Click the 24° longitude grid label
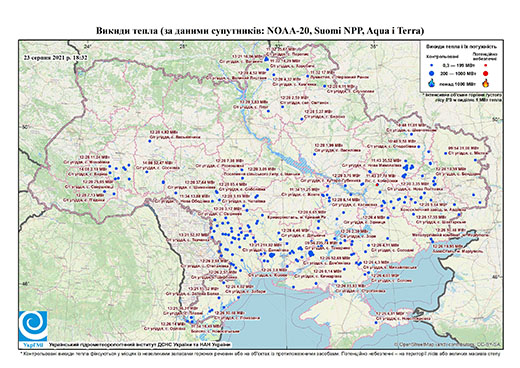 (x=88, y=46)
